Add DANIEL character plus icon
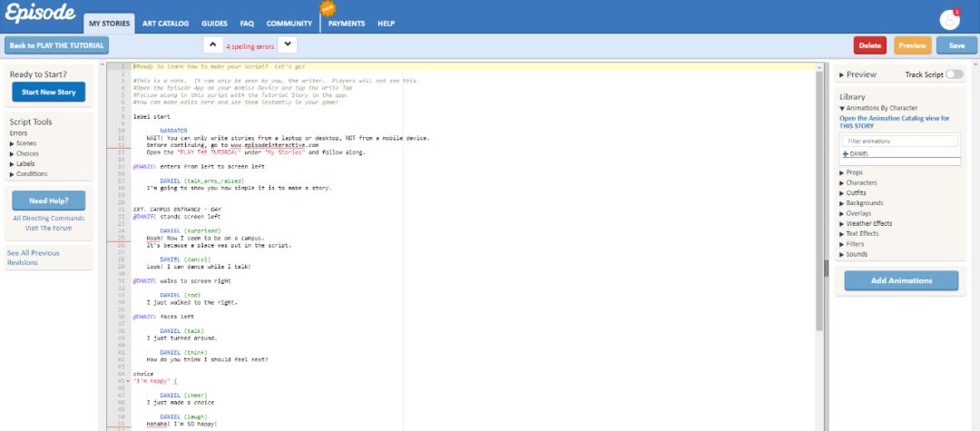980x431 pixels. [x=845, y=153]
